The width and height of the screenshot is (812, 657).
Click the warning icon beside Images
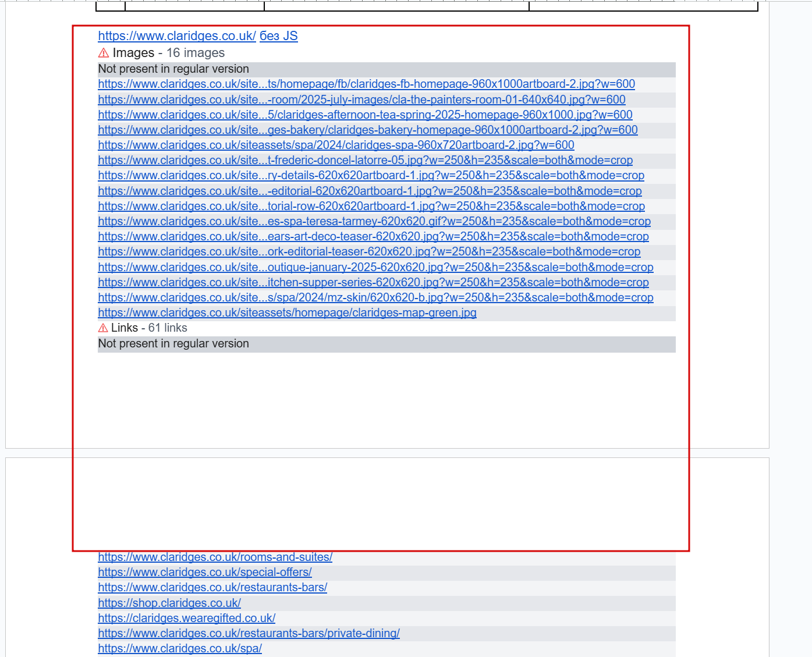[104, 53]
